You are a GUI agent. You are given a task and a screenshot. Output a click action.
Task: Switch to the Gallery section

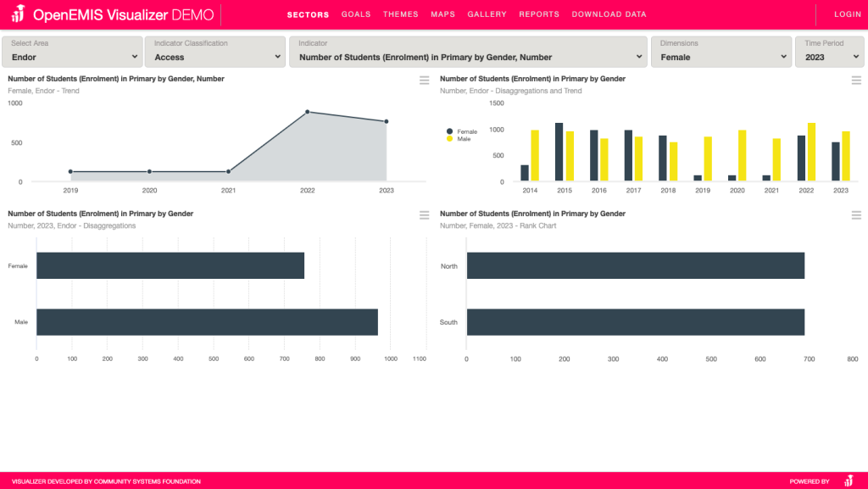point(487,14)
